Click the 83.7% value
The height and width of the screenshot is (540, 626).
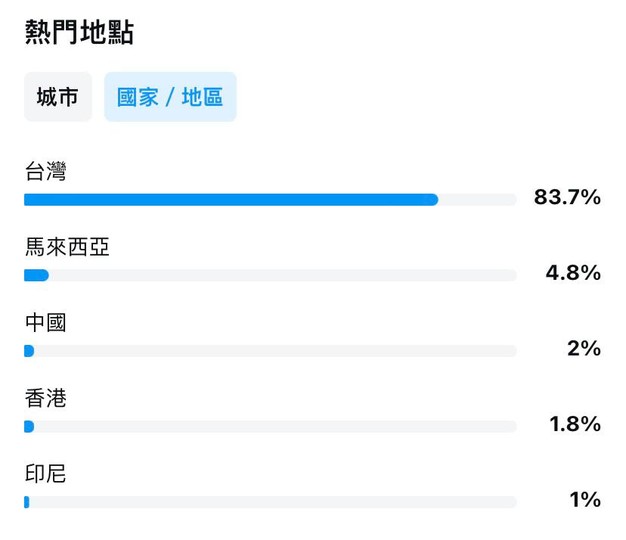pyautogui.click(x=567, y=197)
